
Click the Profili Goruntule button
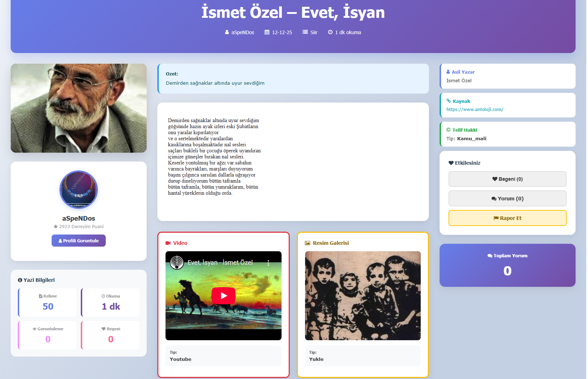[78, 241]
